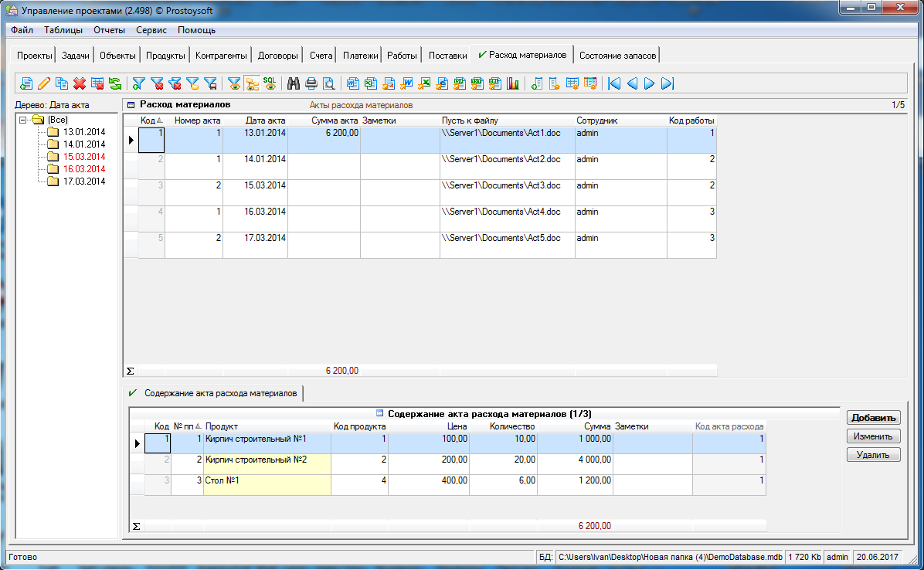Select the Содержание акта расхода материалов subtab
This screenshot has height=570, width=924.
213,393
